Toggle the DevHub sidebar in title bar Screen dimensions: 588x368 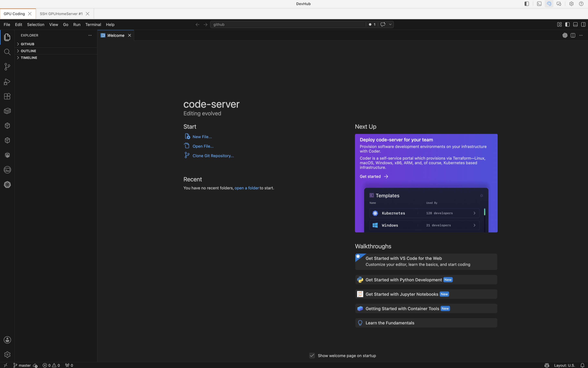tap(527, 4)
